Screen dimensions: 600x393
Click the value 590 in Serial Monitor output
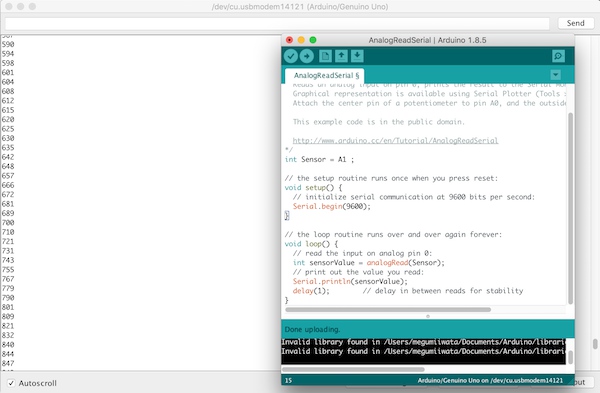pyautogui.click(x=8, y=44)
